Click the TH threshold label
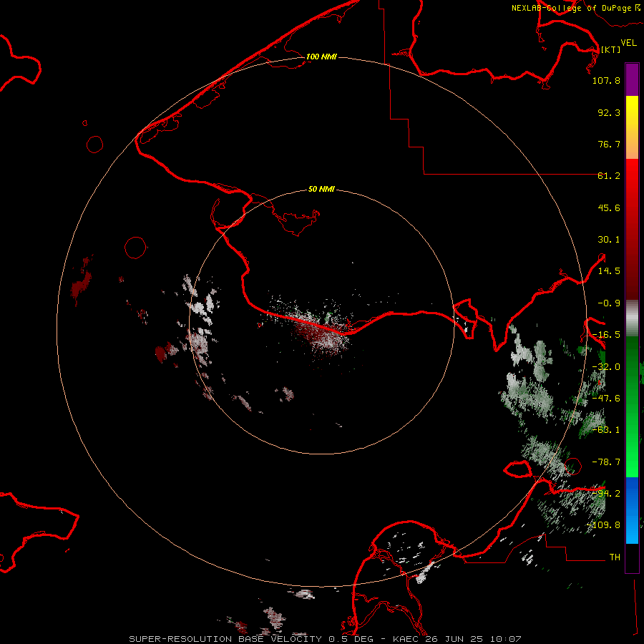Viewport: 644px width, 644px height. pyautogui.click(x=615, y=557)
